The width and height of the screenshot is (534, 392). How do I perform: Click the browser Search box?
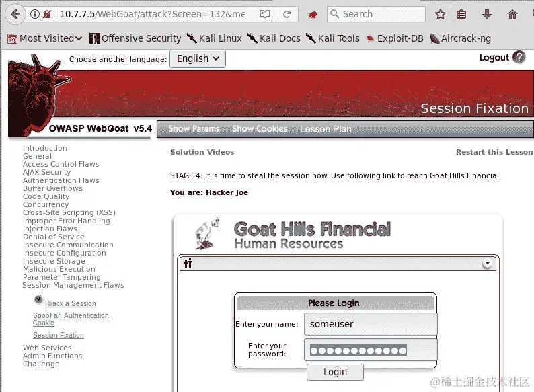tap(376, 14)
